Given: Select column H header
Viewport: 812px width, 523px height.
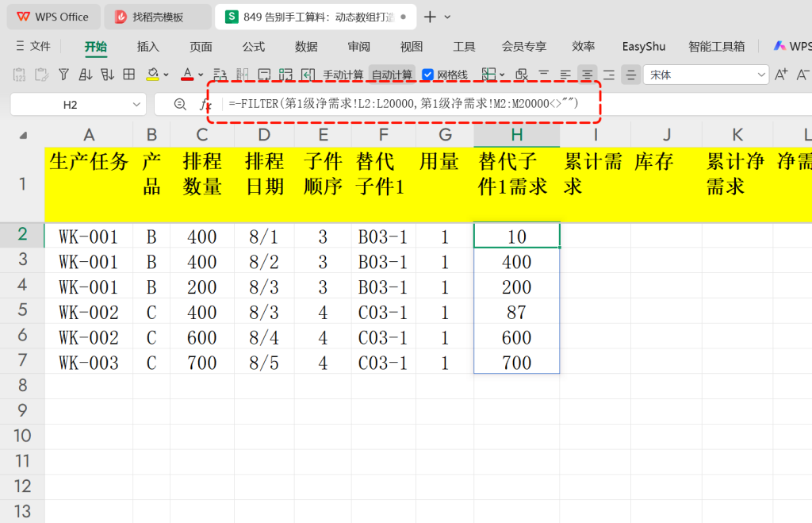Looking at the screenshot, I should click(x=516, y=135).
